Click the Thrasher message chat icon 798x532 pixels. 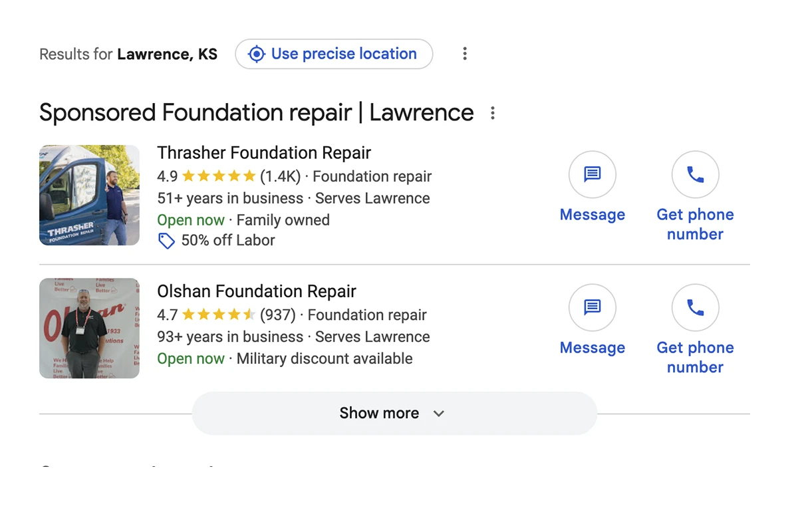(592, 174)
